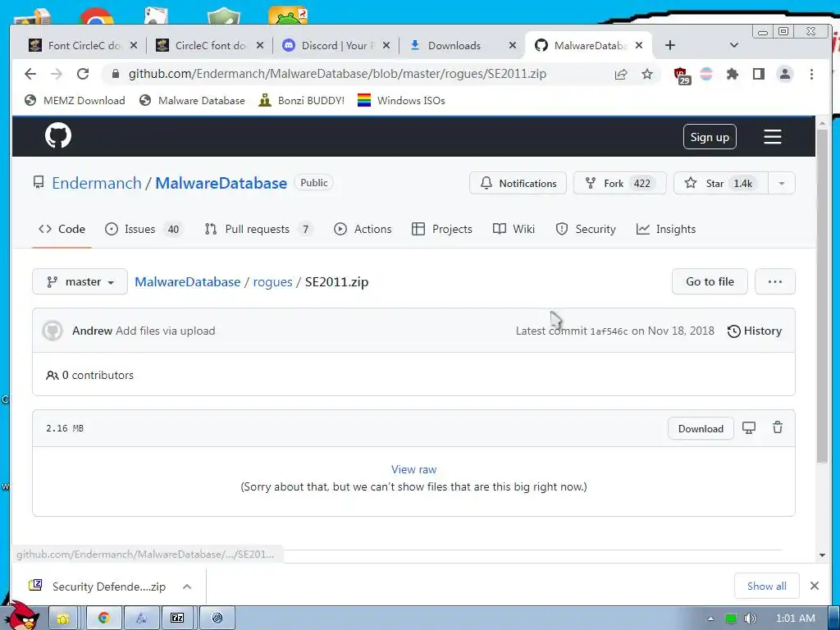Viewport: 840px width, 630px height.
Task: Switch to CircleC font download tab
Action: 211,46
